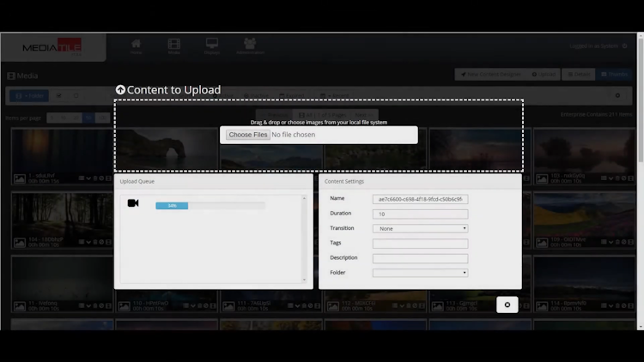This screenshot has width=644, height=362.
Task: Click the logout power icon
Action: tap(625, 46)
